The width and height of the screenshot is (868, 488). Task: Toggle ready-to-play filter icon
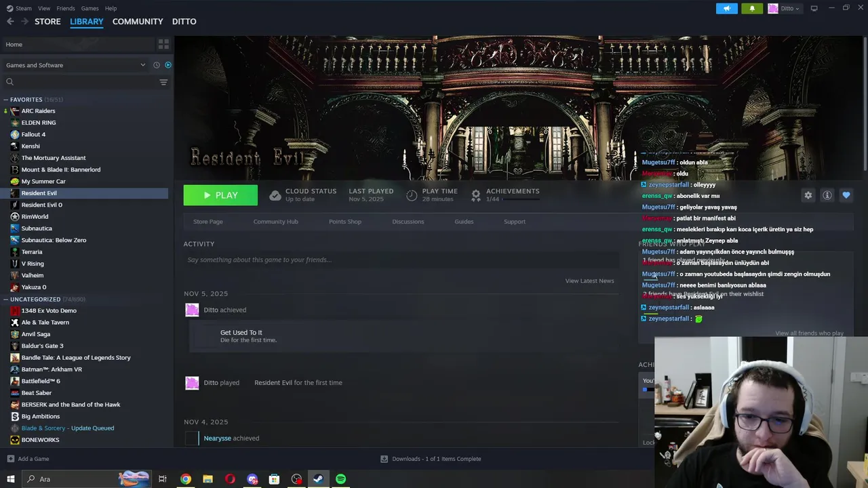pyautogui.click(x=168, y=65)
